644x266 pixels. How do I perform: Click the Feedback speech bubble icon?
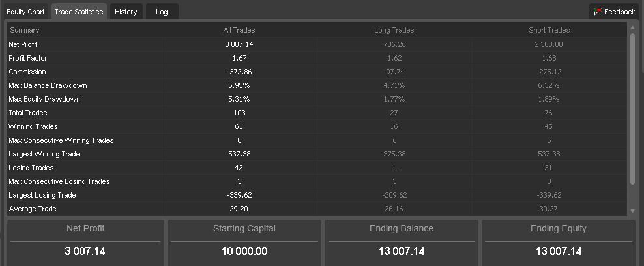click(598, 12)
